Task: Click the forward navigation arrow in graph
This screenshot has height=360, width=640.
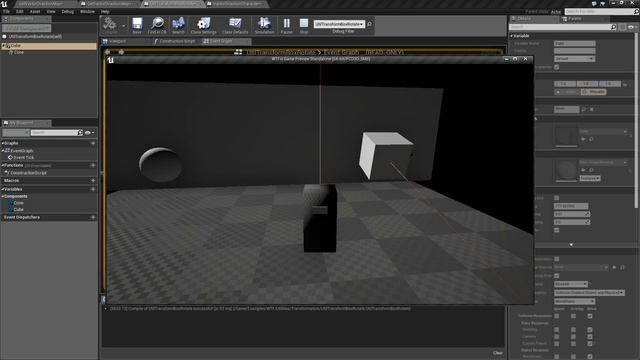Action: (x=121, y=52)
